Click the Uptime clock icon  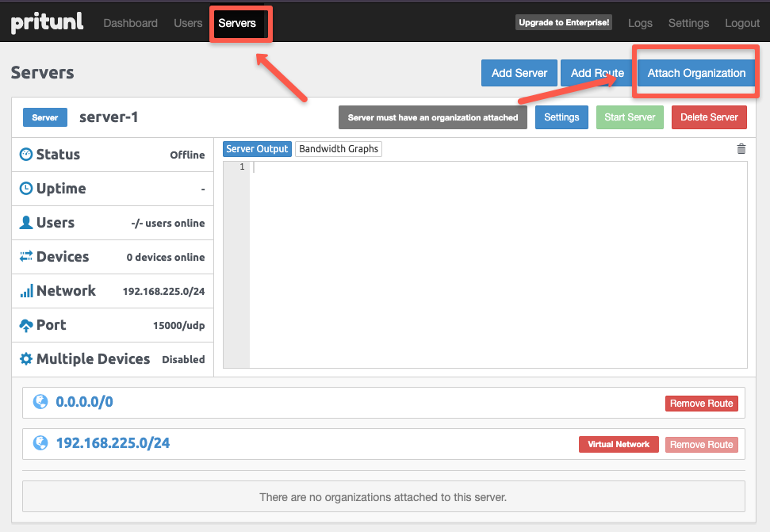[x=26, y=189]
